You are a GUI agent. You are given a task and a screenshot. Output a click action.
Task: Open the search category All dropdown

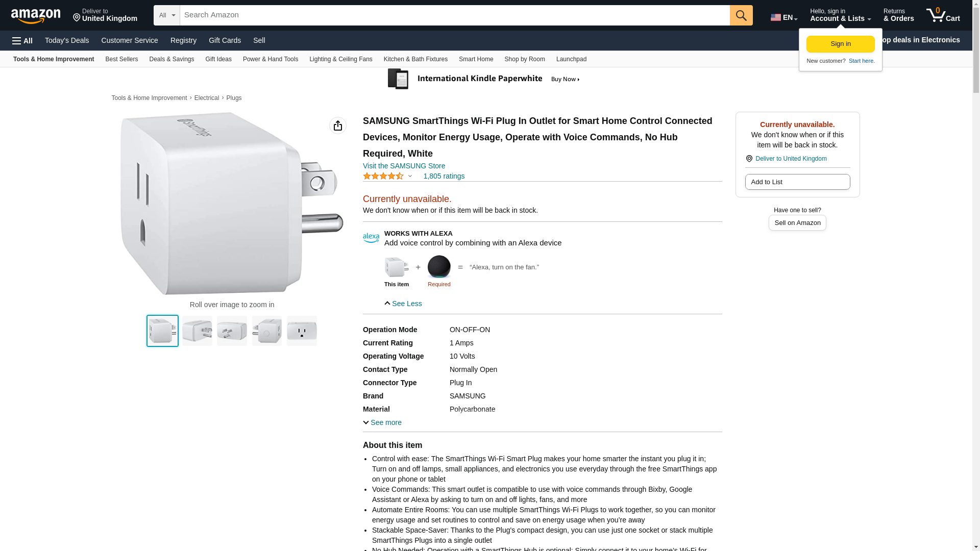click(x=166, y=15)
